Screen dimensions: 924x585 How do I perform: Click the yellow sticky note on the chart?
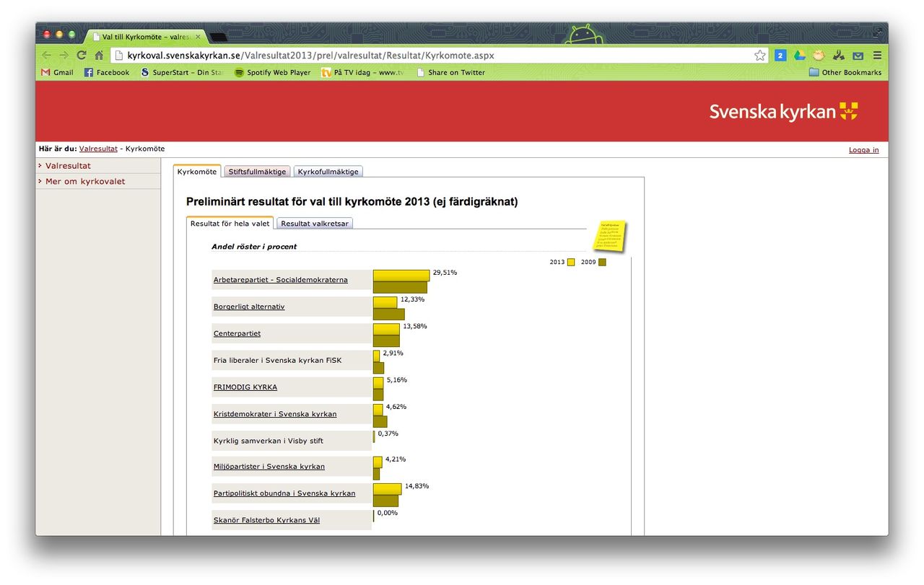[x=609, y=236]
